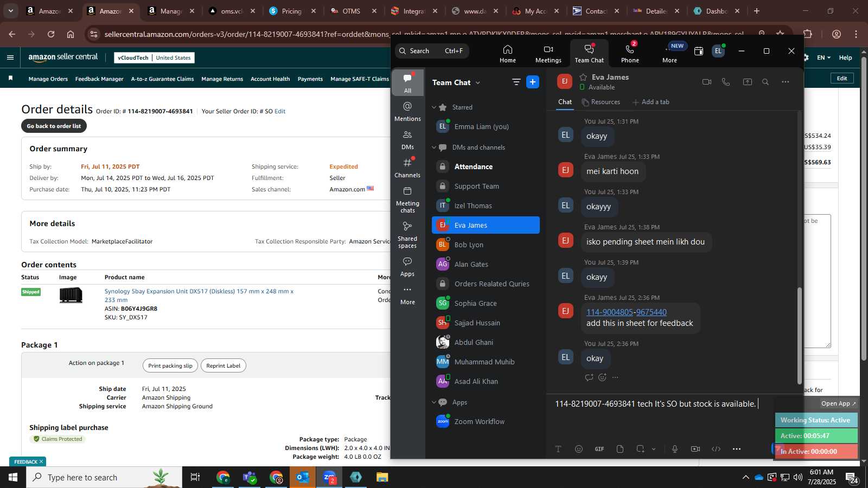Expand the screenshot options arrow in composer

[654, 449]
